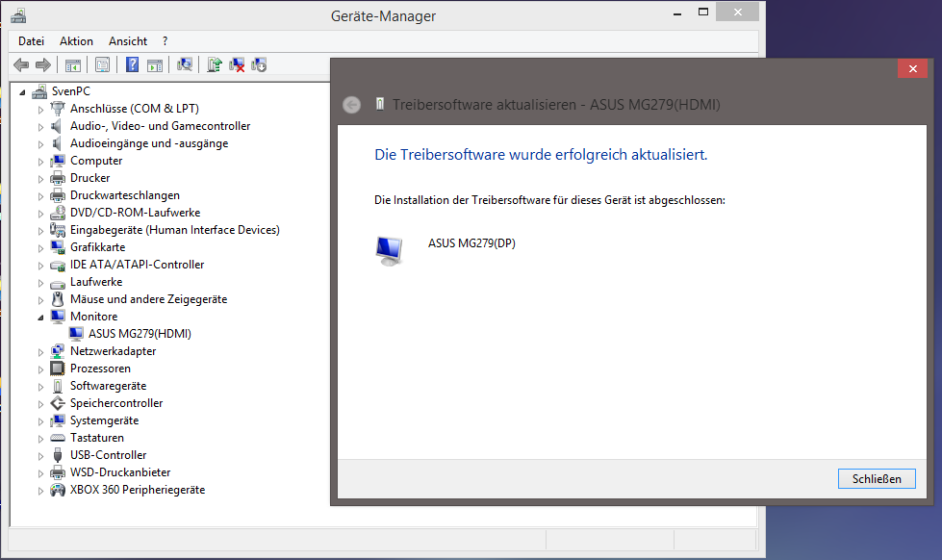Expand the Computer node
942x560 pixels.
40,162
